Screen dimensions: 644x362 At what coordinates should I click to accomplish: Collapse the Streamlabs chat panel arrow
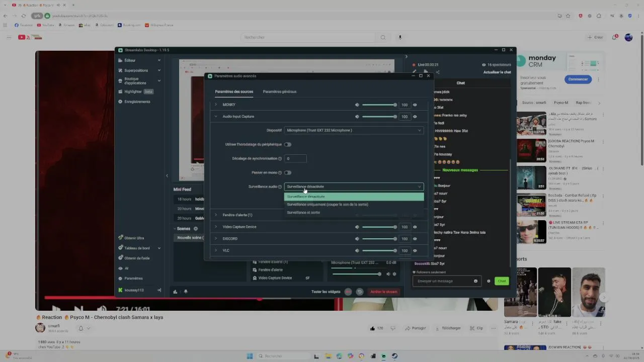tap(406, 56)
